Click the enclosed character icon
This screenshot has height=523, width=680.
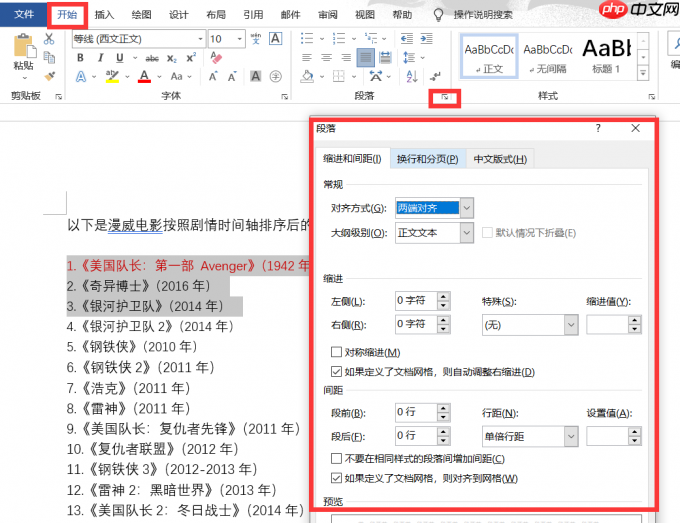pos(275,77)
